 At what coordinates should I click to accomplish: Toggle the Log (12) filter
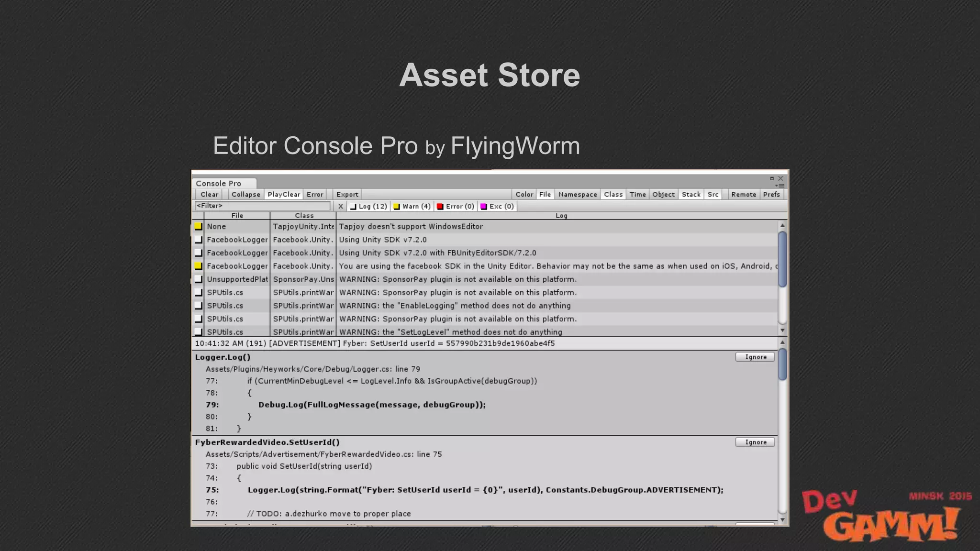[368, 206]
